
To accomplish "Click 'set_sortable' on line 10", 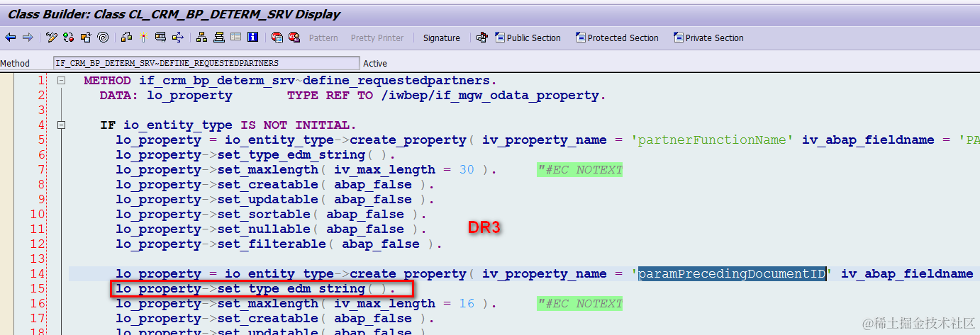I will point(264,214).
